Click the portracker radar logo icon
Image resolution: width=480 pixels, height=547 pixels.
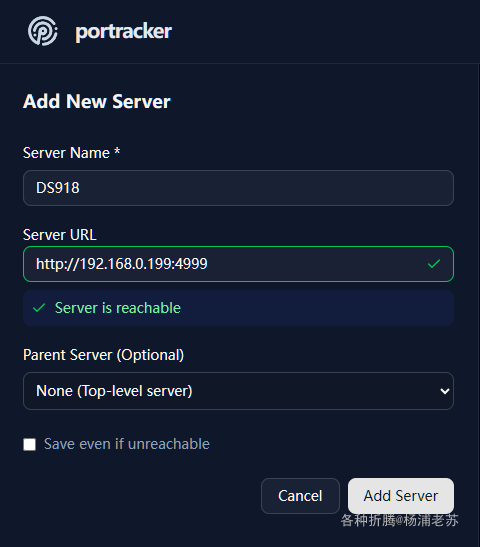tap(43, 31)
